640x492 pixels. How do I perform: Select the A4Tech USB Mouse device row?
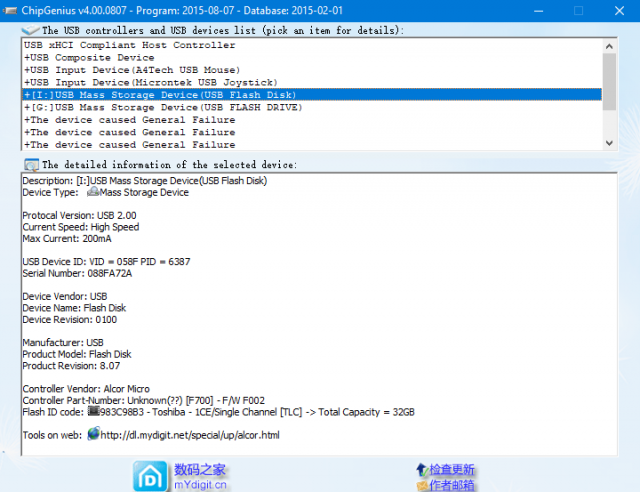[312, 70]
